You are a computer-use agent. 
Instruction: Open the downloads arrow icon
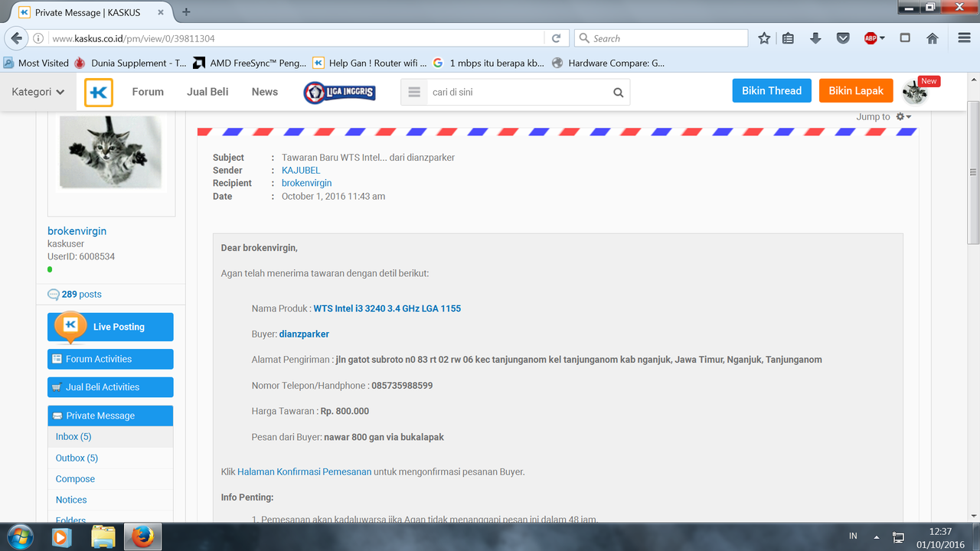pyautogui.click(x=815, y=38)
